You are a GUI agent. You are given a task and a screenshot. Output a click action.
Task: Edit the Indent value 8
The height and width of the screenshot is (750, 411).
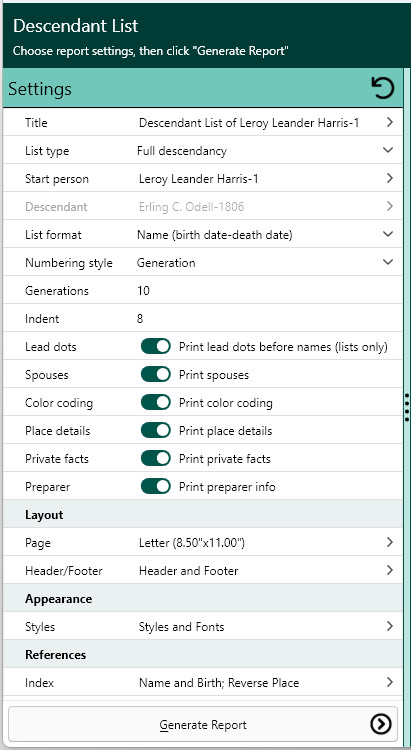tap(140, 319)
